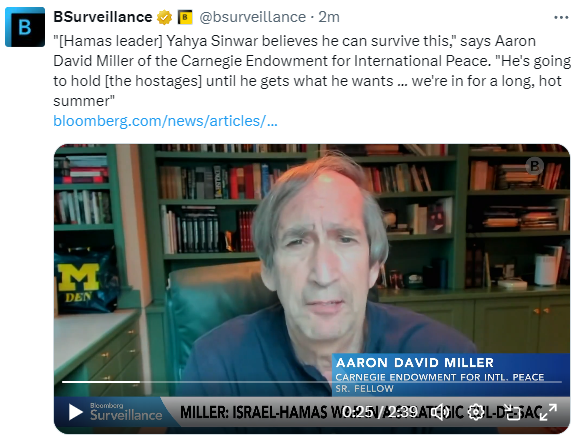
Task: Open the bloomberg.com/news/articles link
Action: [166, 121]
